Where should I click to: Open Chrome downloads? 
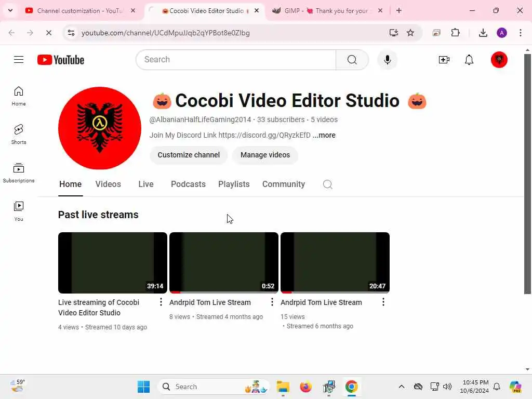pyautogui.click(x=483, y=33)
